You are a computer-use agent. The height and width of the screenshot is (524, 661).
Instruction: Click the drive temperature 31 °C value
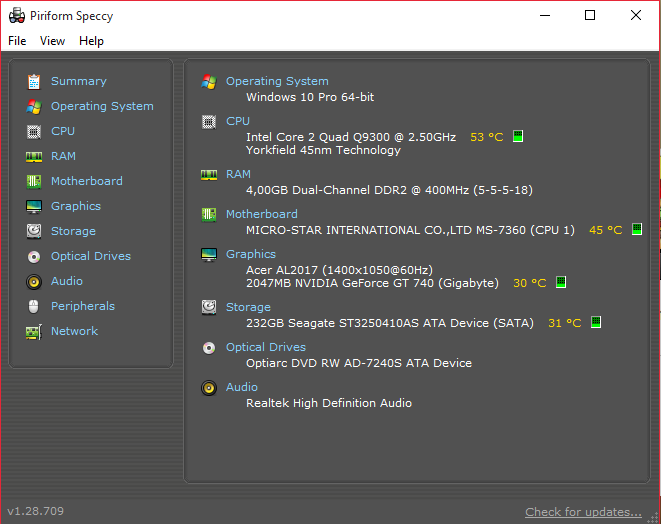coord(564,323)
